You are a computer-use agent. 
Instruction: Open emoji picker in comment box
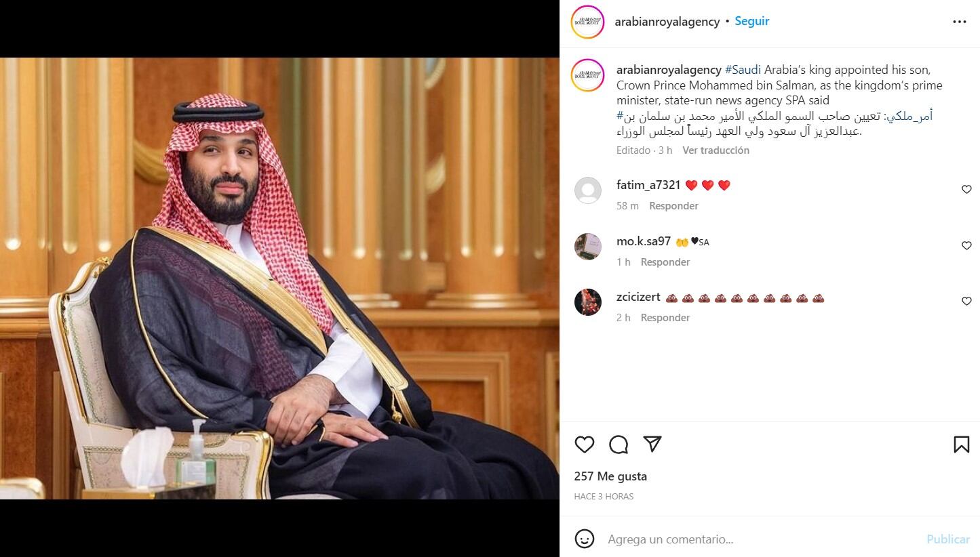point(584,539)
